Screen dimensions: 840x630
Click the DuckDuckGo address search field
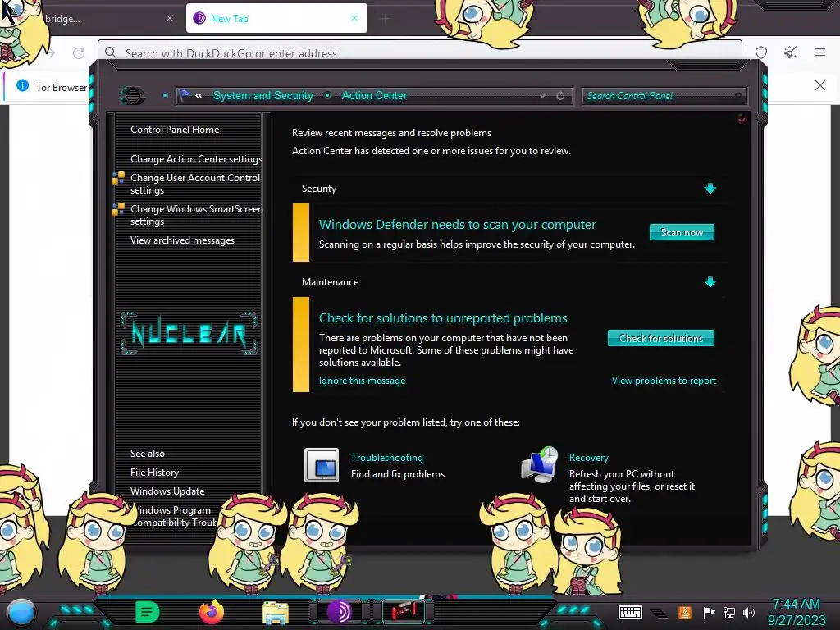(x=419, y=53)
